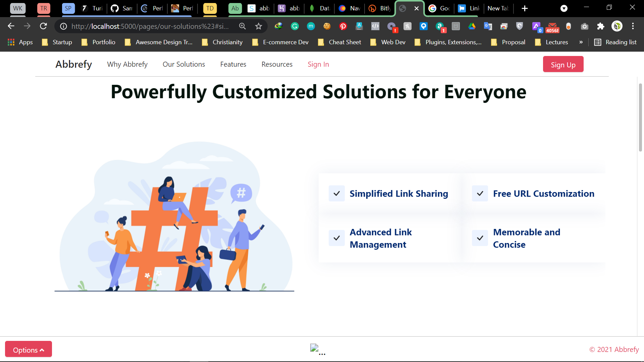This screenshot has height=362, width=644.
Task: Toggle the Advanced Link Management checkbox
Action: [x=337, y=238]
